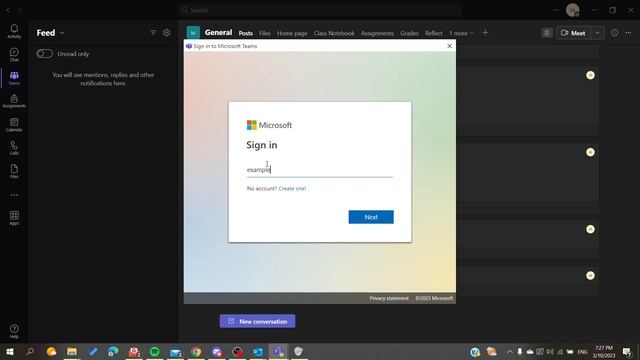Click the General channel team avatar

tap(193, 33)
